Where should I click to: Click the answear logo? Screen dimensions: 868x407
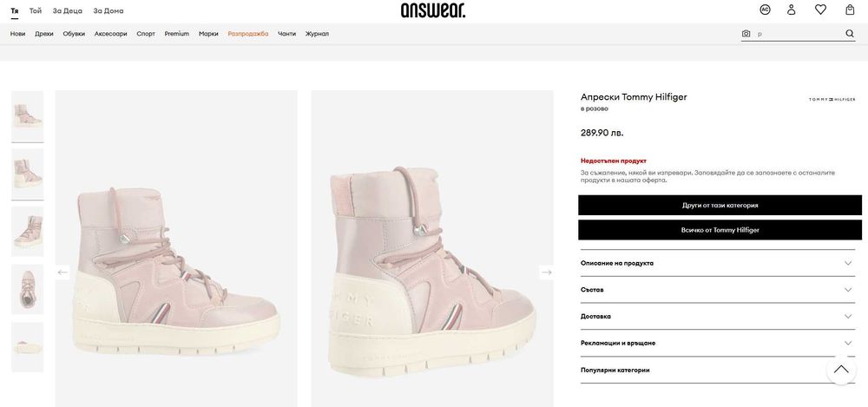point(433,10)
